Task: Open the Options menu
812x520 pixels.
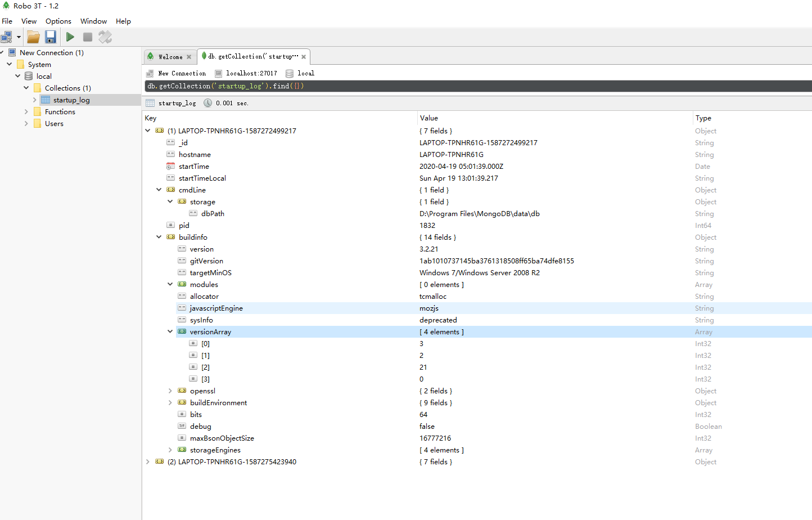Action: (x=58, y=21)
